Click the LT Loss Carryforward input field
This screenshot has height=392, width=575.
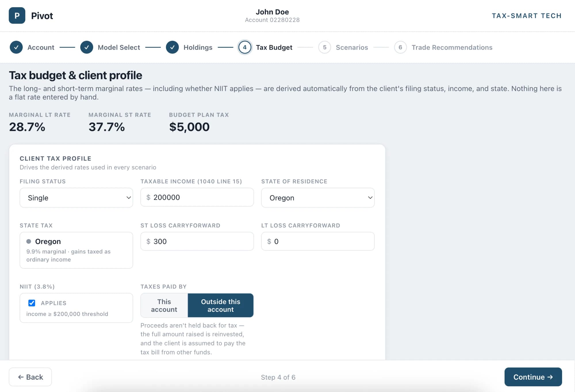[318, 241]
